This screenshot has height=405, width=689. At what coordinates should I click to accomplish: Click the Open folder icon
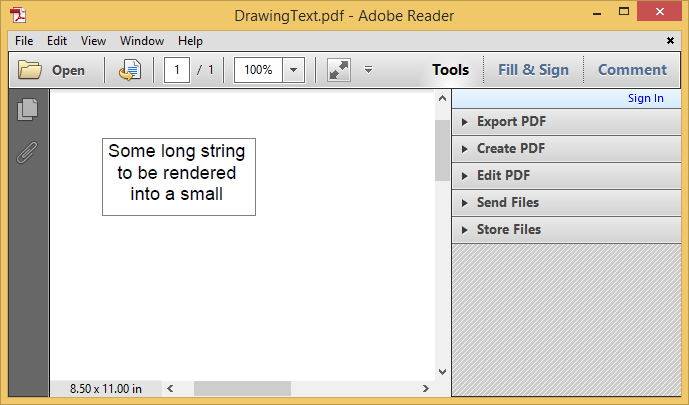30,70
